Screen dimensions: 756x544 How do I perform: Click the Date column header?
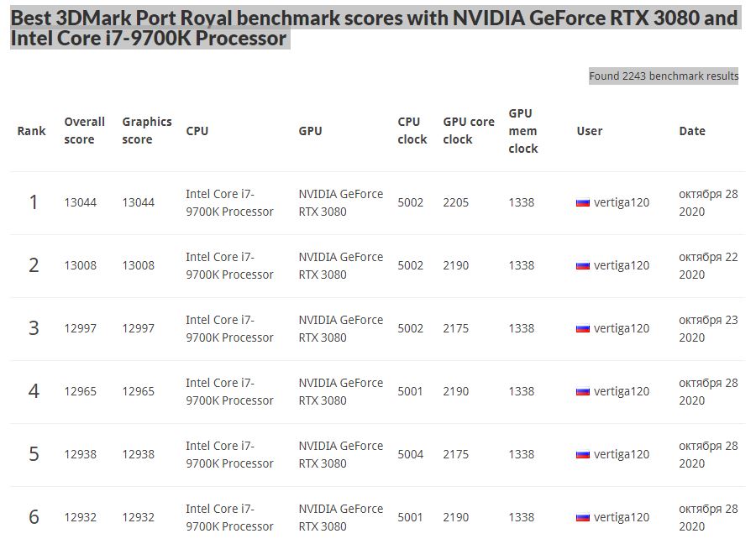pyautogui.click(x=691, y=131)
